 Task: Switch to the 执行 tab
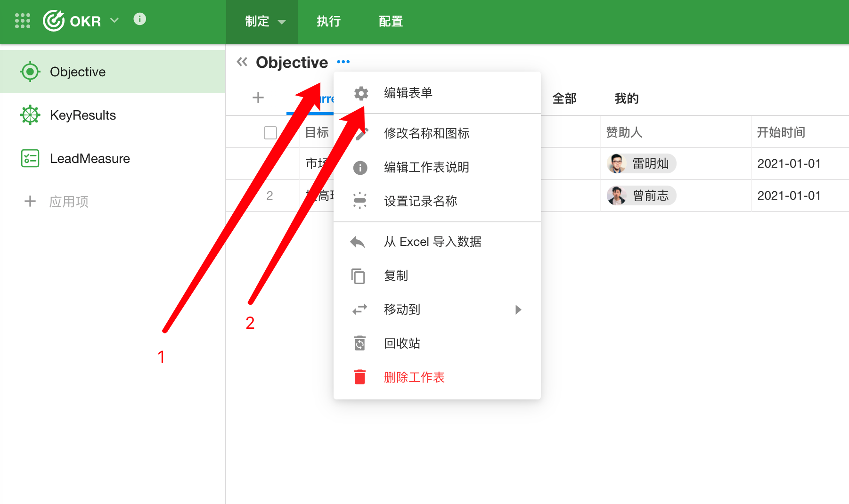click(x=329, y=22)
